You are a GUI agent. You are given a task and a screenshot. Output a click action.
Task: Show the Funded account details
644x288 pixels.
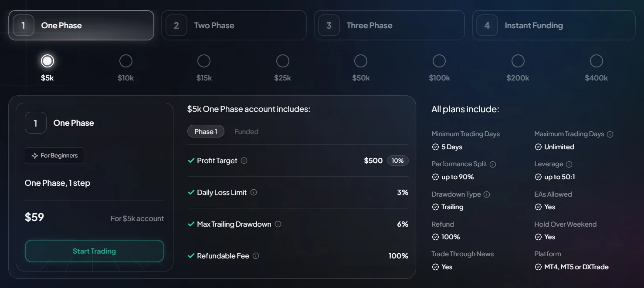click(x=246, y=131)
